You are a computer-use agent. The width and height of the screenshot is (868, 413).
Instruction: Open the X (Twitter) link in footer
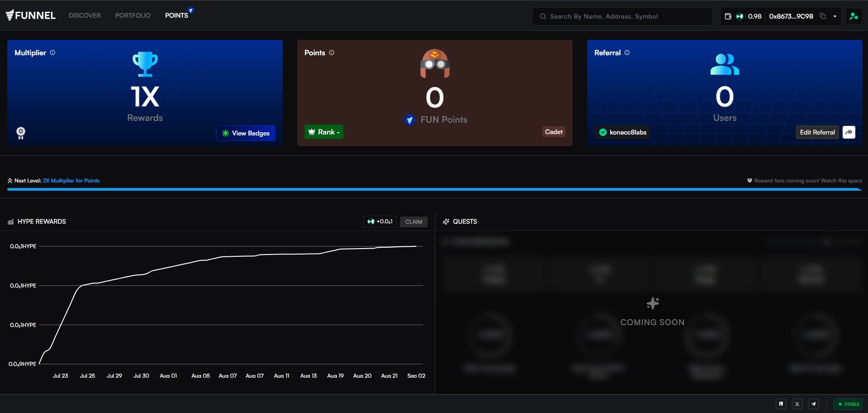797,404
